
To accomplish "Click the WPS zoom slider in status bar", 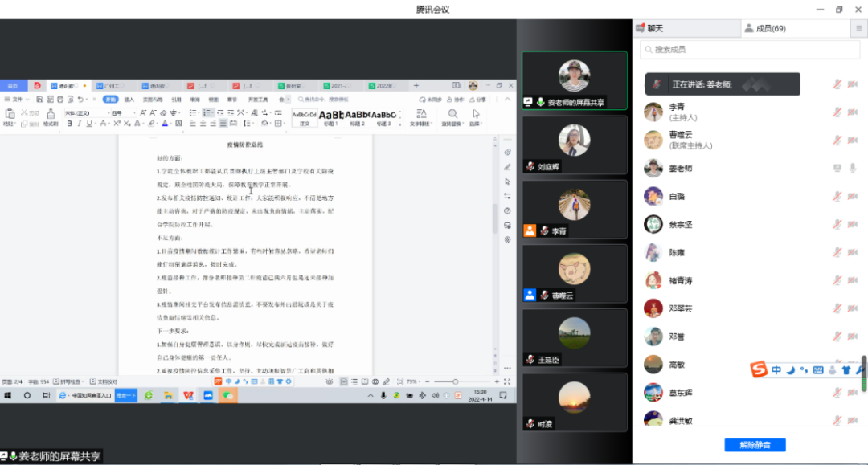I will tap(458, 381).
